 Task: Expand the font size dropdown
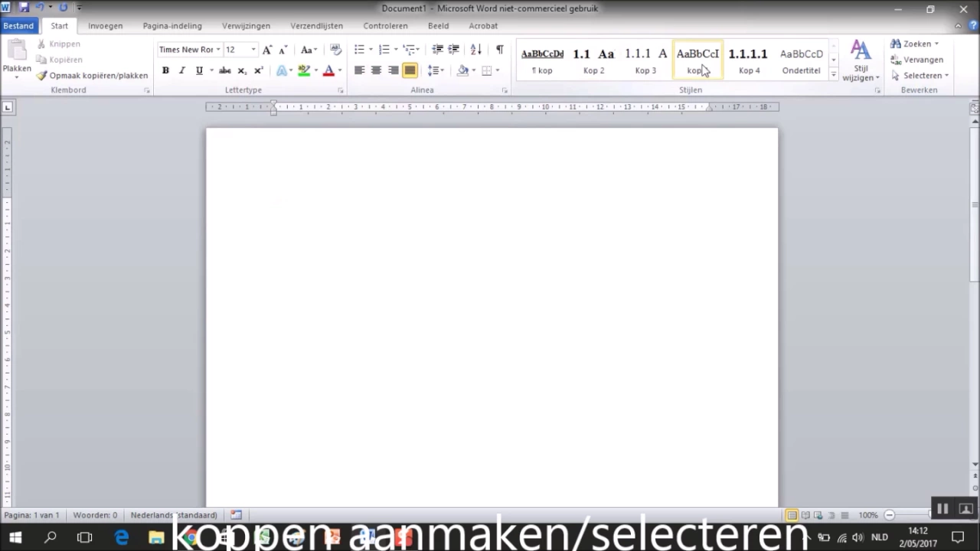pos(253,50)
